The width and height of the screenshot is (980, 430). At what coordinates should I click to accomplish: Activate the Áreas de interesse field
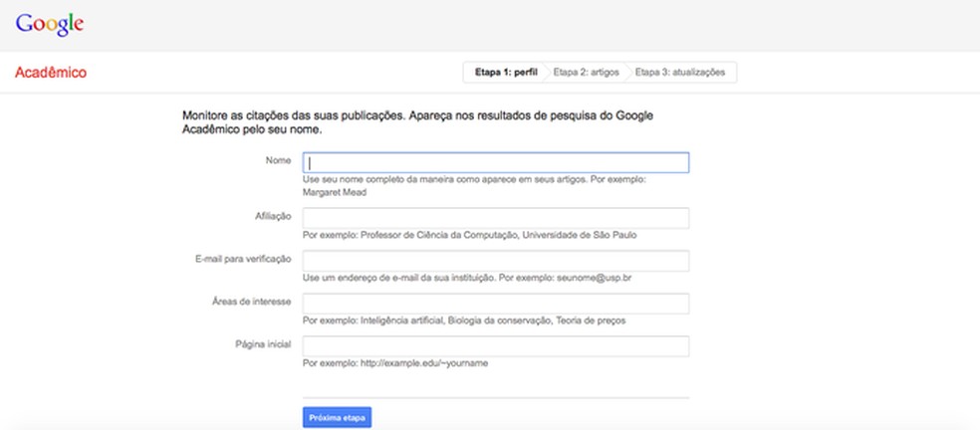(496, 304)
